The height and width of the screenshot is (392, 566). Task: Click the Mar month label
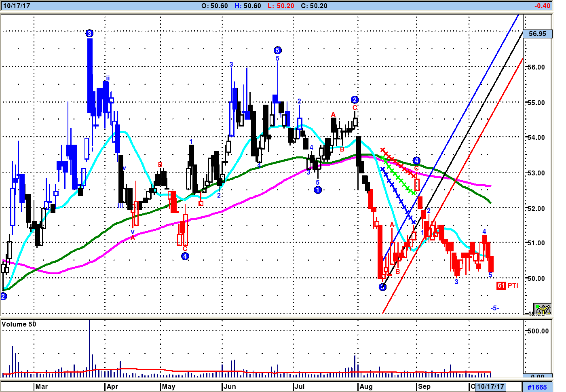(41, 386)
